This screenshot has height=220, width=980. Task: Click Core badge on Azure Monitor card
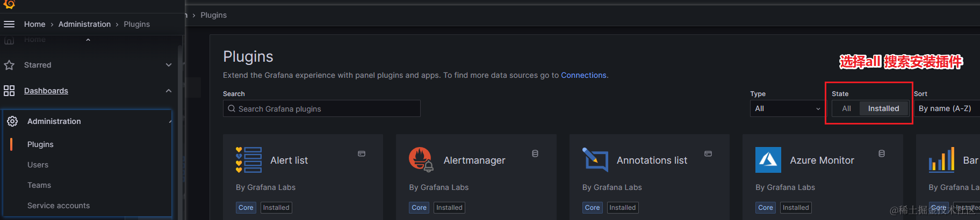click(x=766, y=208)
